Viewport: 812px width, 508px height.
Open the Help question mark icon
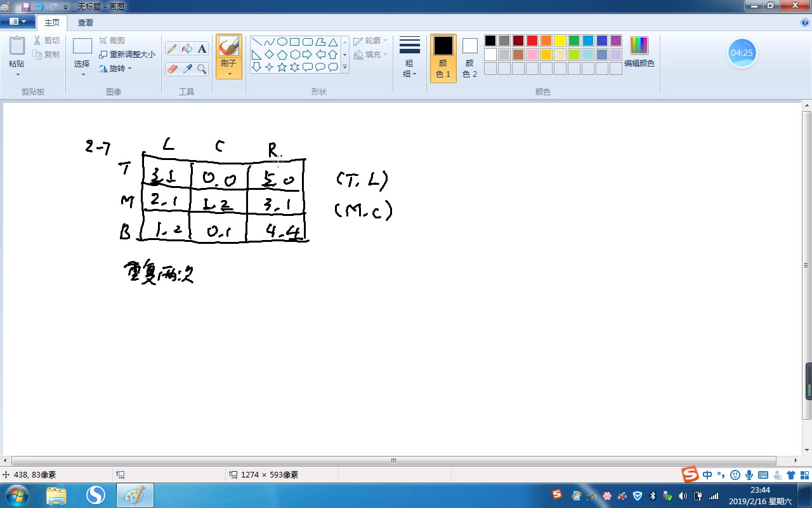tap(805, 22)
